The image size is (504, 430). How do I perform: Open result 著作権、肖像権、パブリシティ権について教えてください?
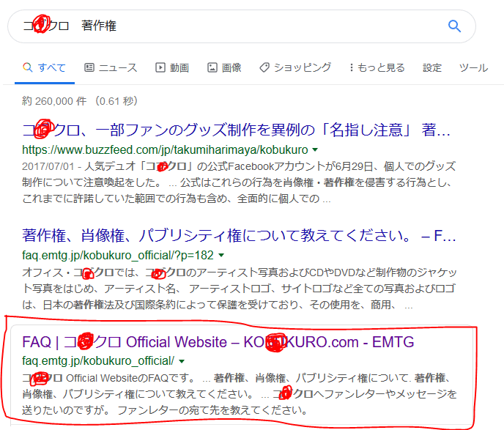pyautogui.click(x=239, y=236)
